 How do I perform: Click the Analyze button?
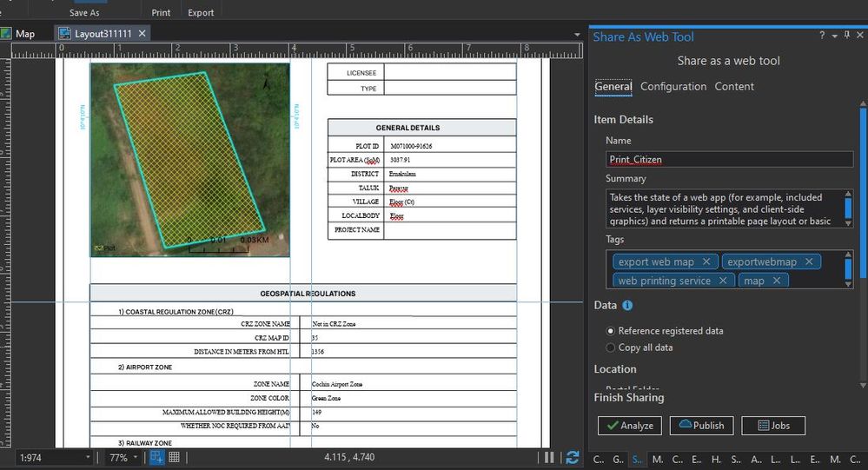pos(630,426)
